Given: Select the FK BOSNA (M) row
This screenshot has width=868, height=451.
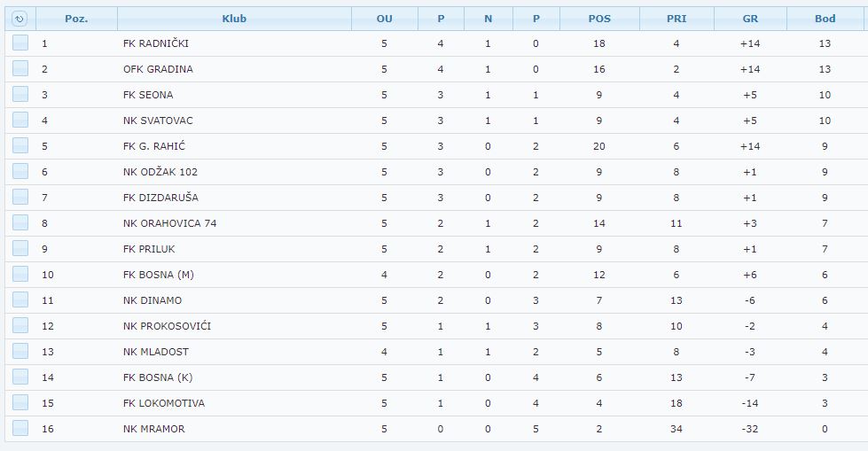Looking at the screenshot, I should [x=436, y=275].
